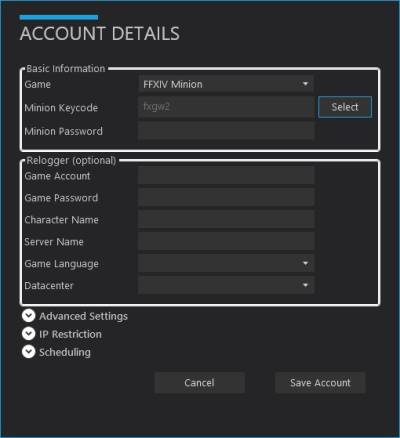Expand the IP Restriction chevron icon
This screenshot has width=400, height=438.
pyautogui.click(x=29, y=334)
